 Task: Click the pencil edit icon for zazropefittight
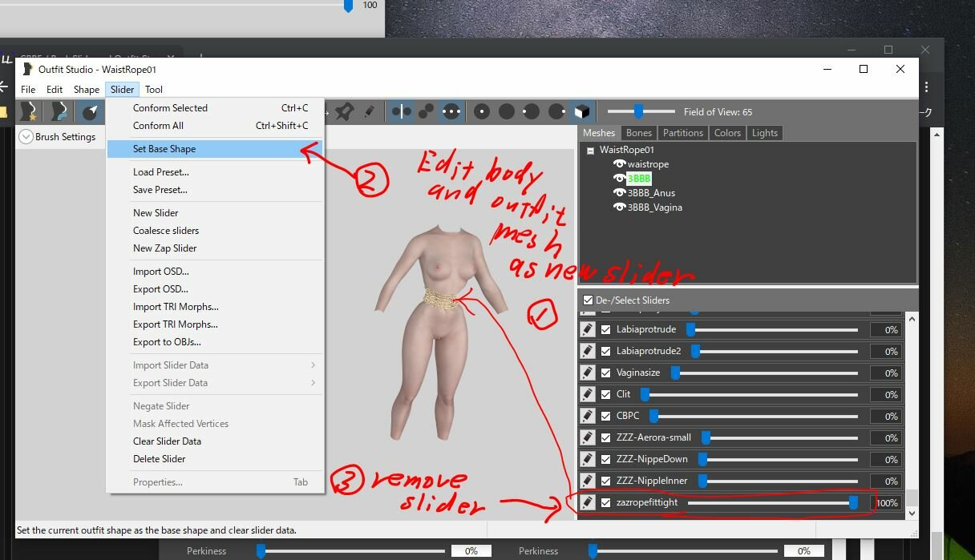(588, 502)
